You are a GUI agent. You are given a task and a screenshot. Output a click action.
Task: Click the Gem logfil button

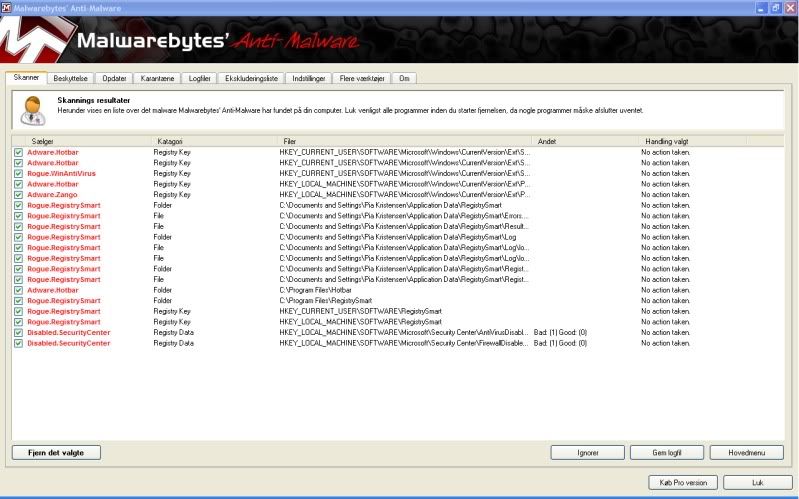coord(667,453)
